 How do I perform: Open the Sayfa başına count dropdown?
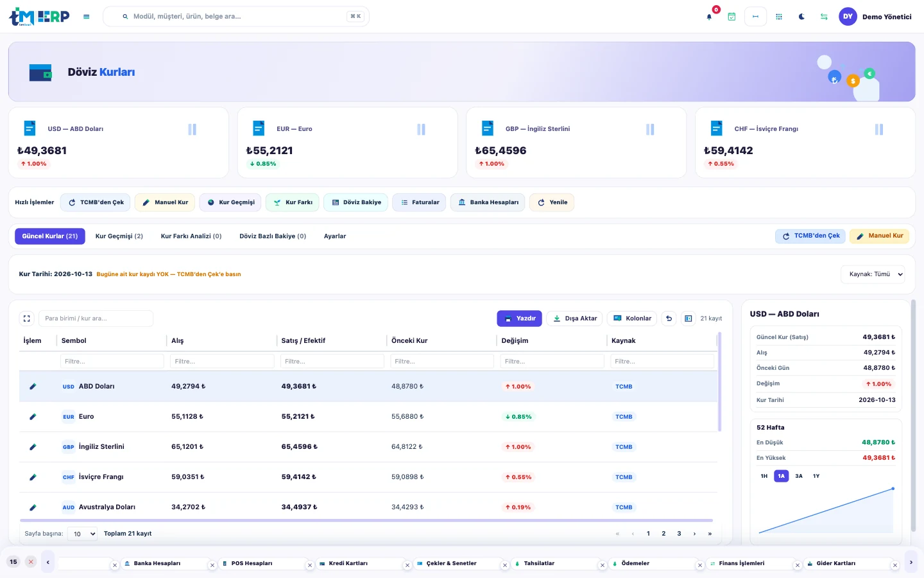82,534
